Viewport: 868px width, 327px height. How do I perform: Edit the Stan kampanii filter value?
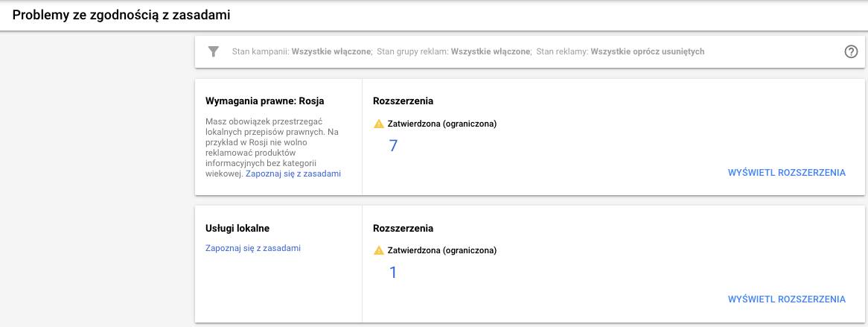click(x=331, y=51)
